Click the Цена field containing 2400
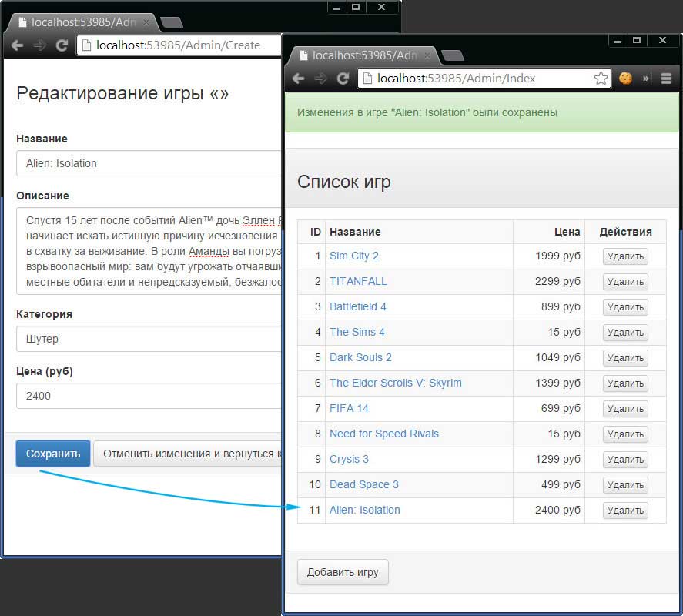The width and height of the screenshot is (683, 616). (x=149, y=396)
